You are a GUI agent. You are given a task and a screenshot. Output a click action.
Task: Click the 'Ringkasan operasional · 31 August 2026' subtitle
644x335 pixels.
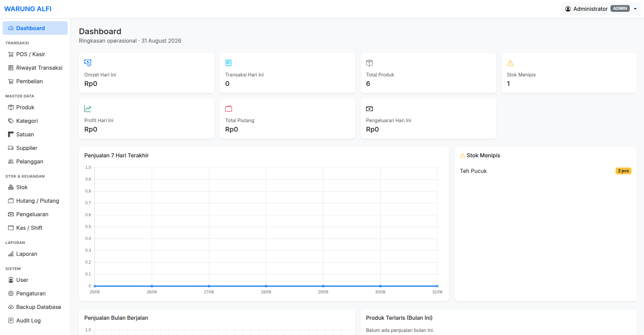pos(130,41)
